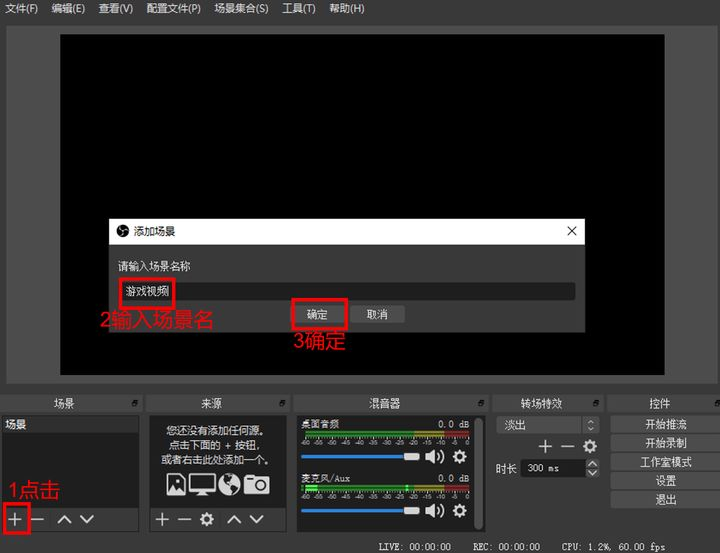Click the display capture monitor icon

click(x=202, y=484)
